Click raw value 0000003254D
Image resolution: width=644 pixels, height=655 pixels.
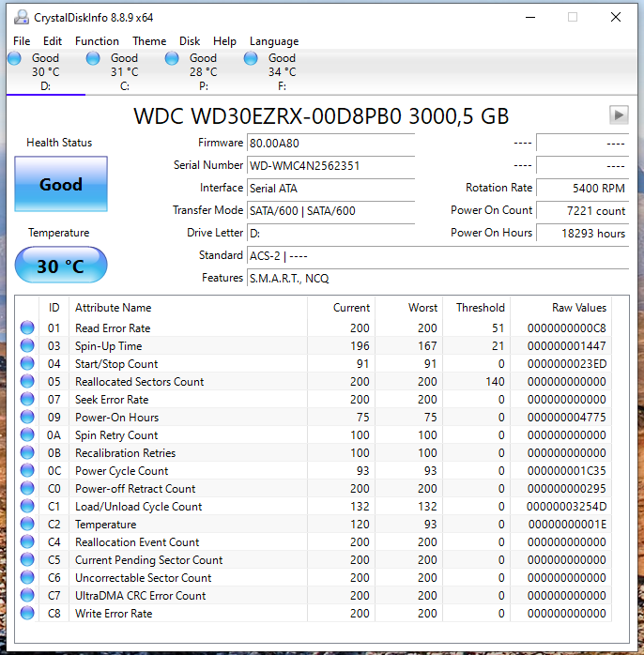566,507
